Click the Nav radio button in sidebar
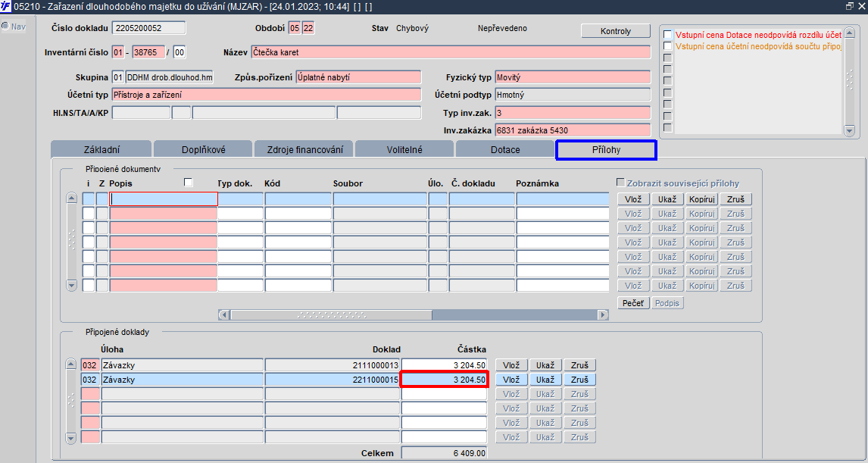The image size is (868, 463). pos(5,26)
